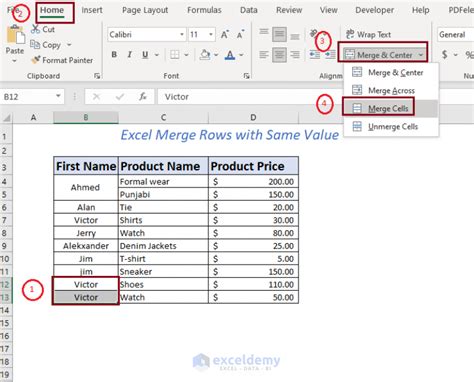Click cell containing Alekxander
This screenshot has width=474, height=382.
pyautogui.click(x=86, y=246)
